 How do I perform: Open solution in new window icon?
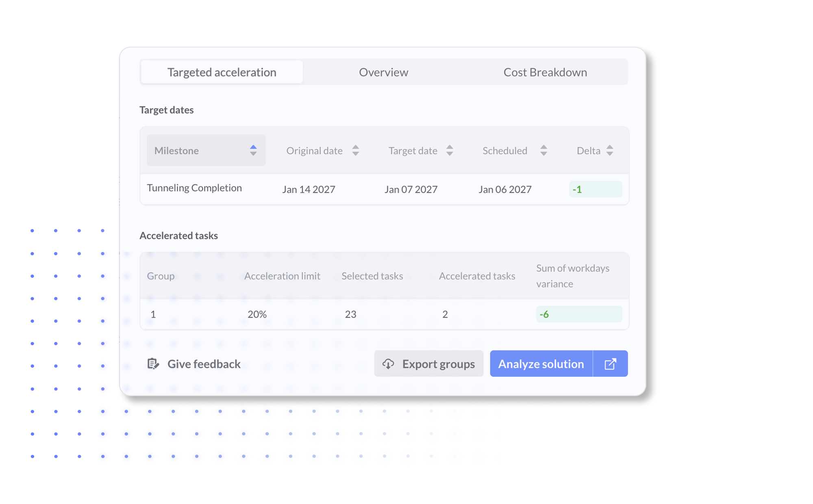click(x=610, y=363)
